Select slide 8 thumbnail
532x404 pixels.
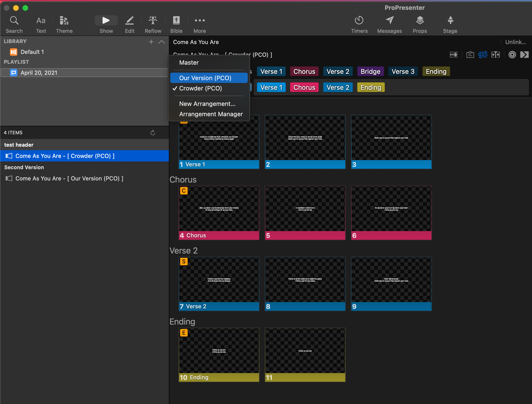pos(305,284)
